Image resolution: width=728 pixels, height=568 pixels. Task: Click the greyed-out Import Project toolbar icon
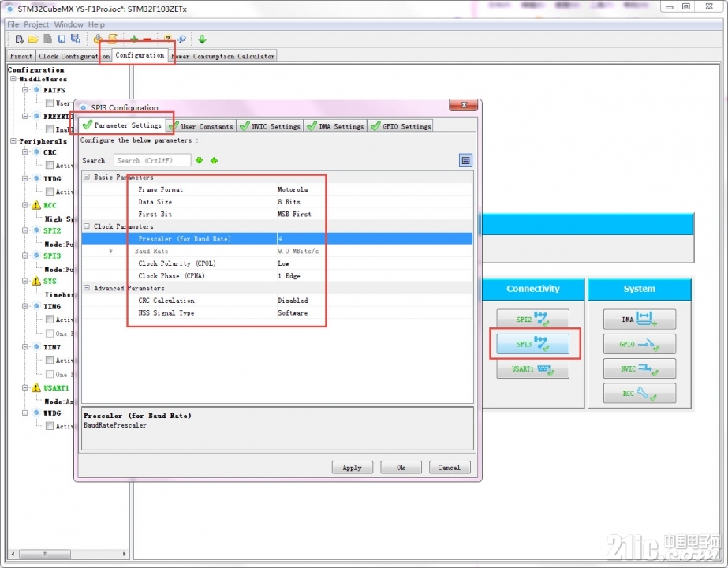pos(48,39)
